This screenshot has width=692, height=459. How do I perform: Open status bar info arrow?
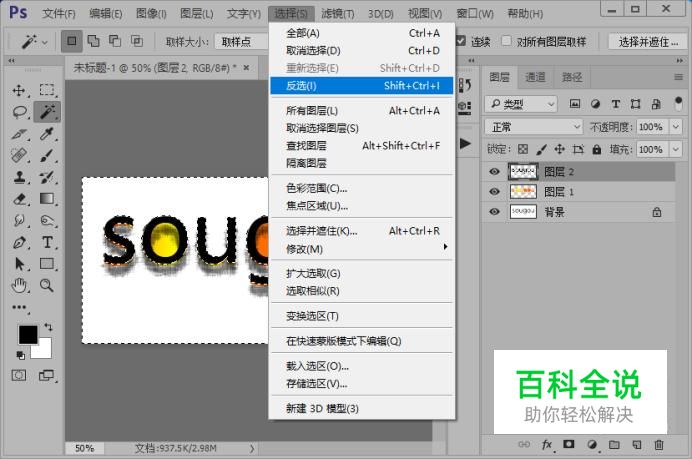[252, 448]
